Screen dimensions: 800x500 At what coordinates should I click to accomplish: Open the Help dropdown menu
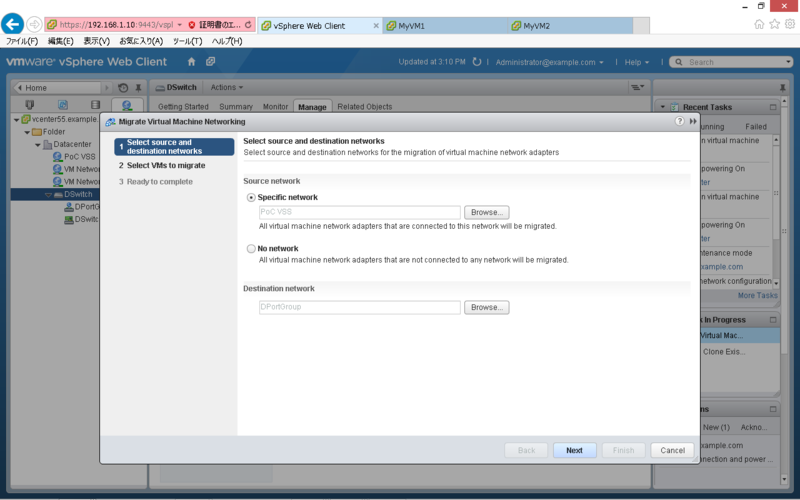[x=637, y=62]
